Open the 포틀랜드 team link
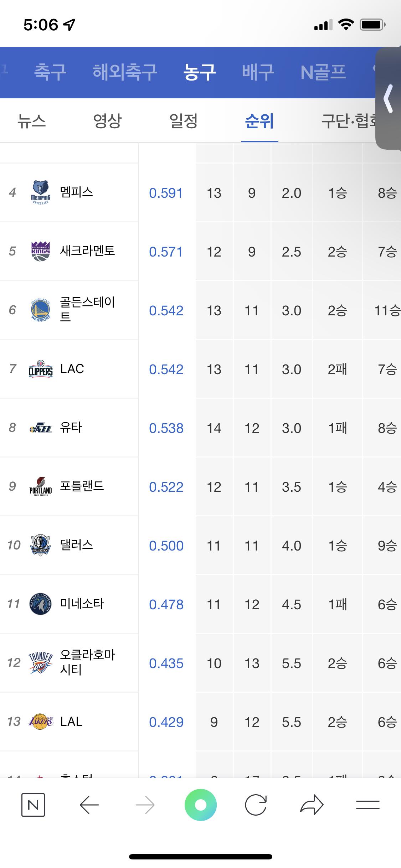Viewport: 401px width, 868px height. click(82, 486)
